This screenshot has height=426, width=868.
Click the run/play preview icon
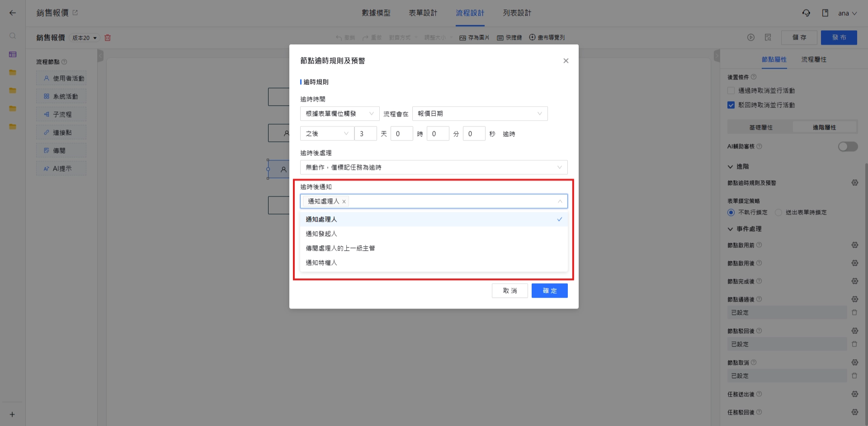(x=751, y=37)
